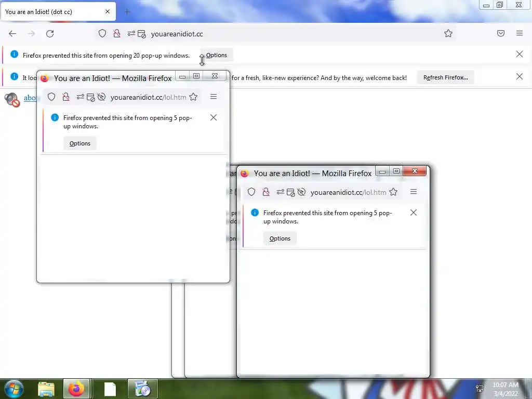Go back using main window back arrow
This screenshot has width=532, height=399.
[12, 34]
